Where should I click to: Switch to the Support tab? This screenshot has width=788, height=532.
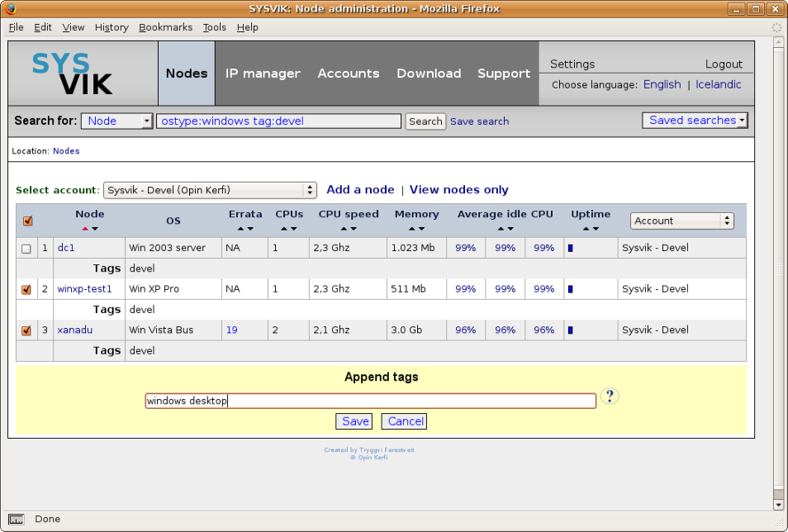503,74
